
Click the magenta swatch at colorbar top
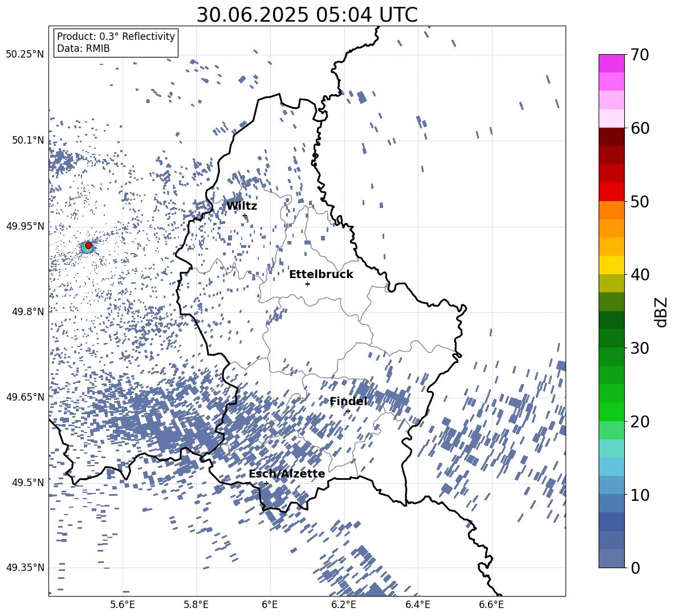[612, 63]
